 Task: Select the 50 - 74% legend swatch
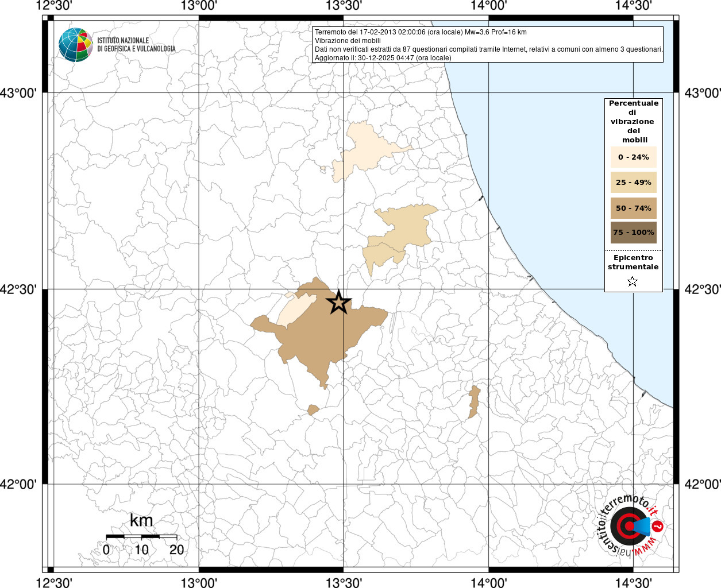point(634,208)
